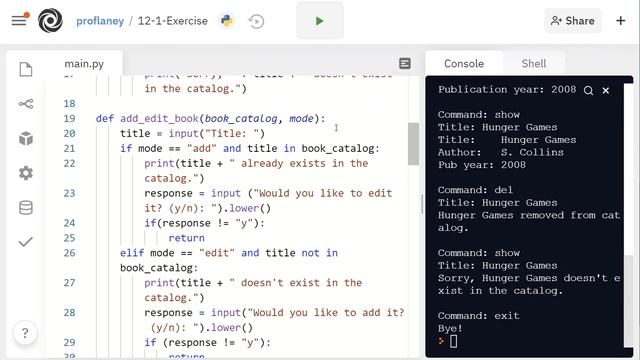Switch to the Console tab
Image resolution: width=640 pixels, height=360 pixels.
464,64
